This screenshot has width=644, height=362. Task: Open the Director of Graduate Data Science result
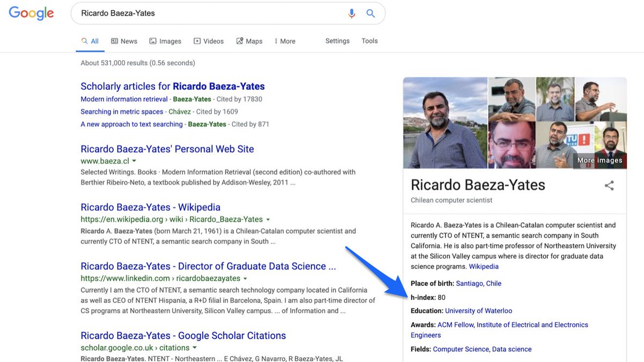pos(208,266)
